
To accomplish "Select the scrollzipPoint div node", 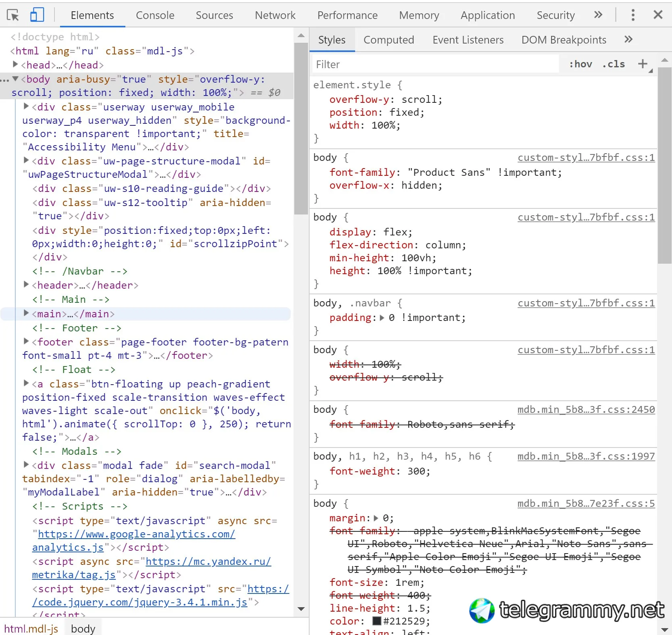I will pos(160,244).
